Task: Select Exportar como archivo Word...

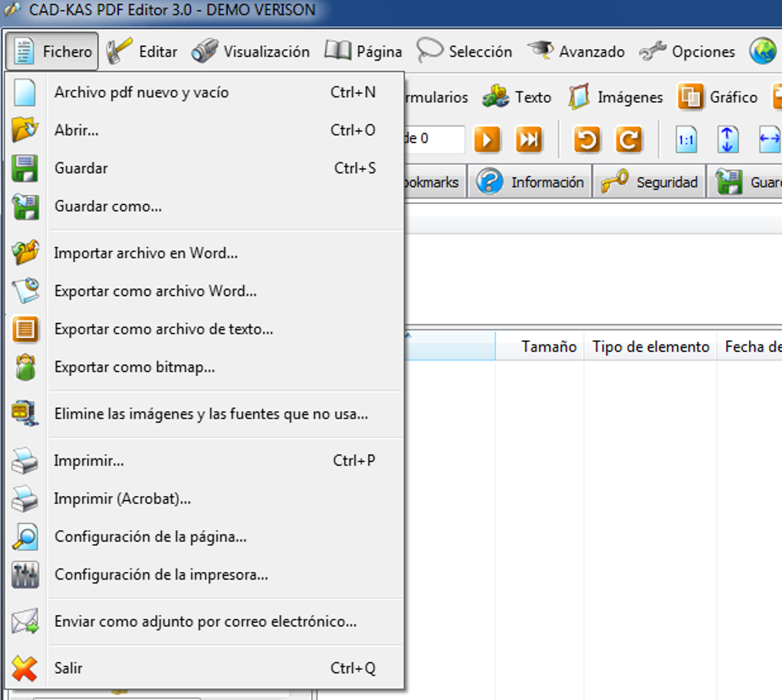Action: tap(205, 291)
